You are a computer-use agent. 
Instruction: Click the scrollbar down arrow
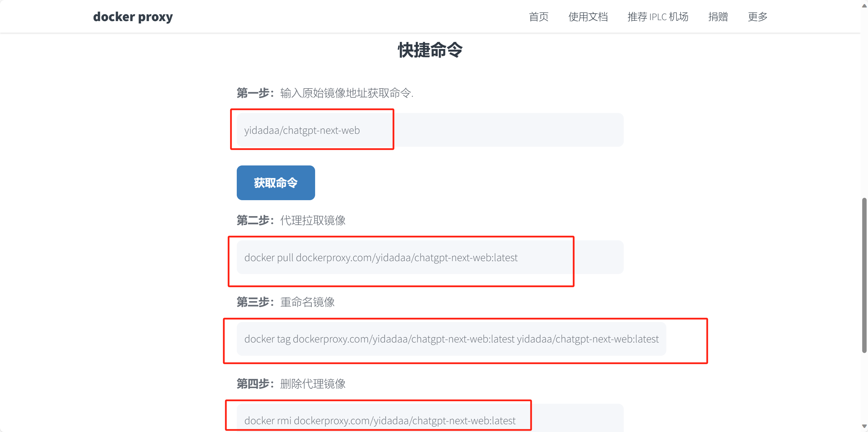coord(864,427)
